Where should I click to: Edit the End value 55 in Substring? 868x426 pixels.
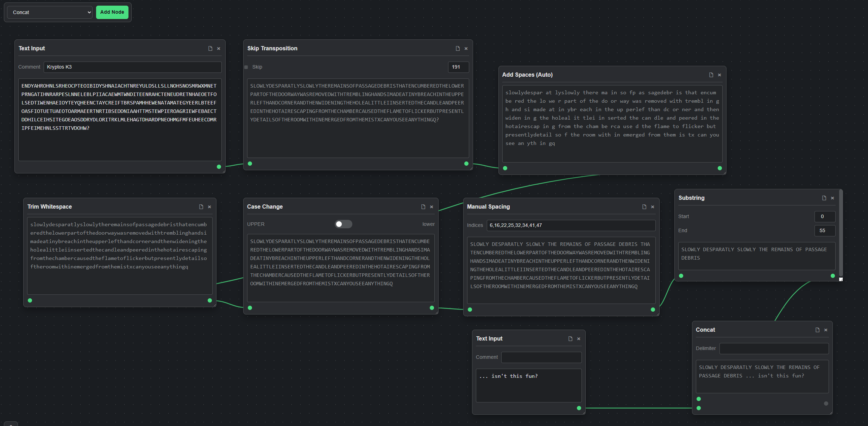(x=824, y=230)
